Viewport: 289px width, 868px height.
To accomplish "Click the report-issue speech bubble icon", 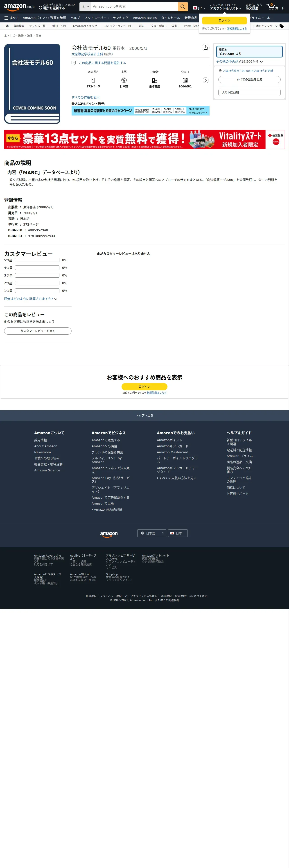I will [x=74, y=63].
